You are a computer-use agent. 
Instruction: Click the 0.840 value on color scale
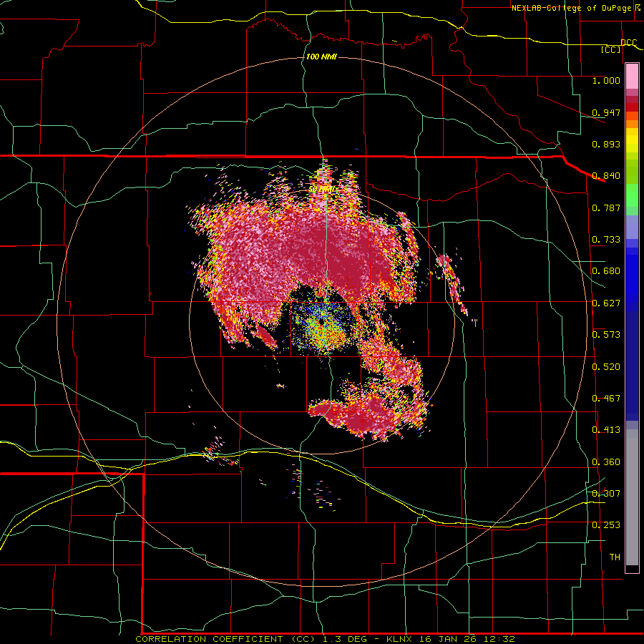[x=606, y=176]
